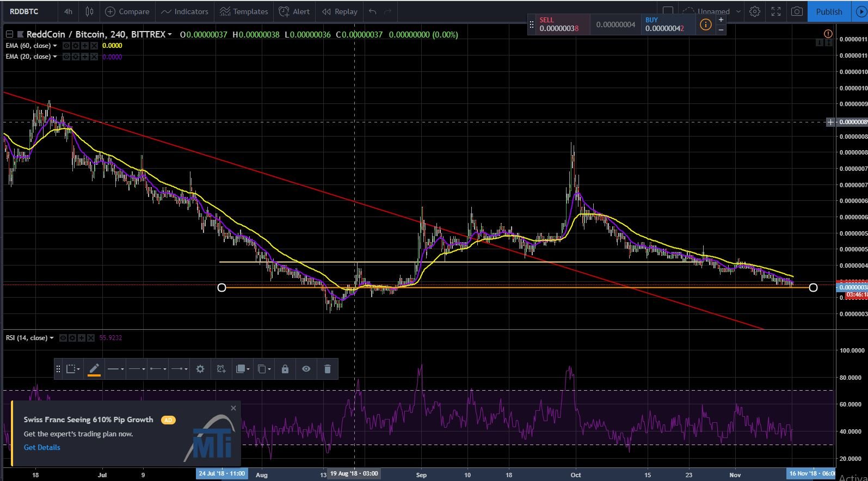Create a new Alert

tap(294, 11)
